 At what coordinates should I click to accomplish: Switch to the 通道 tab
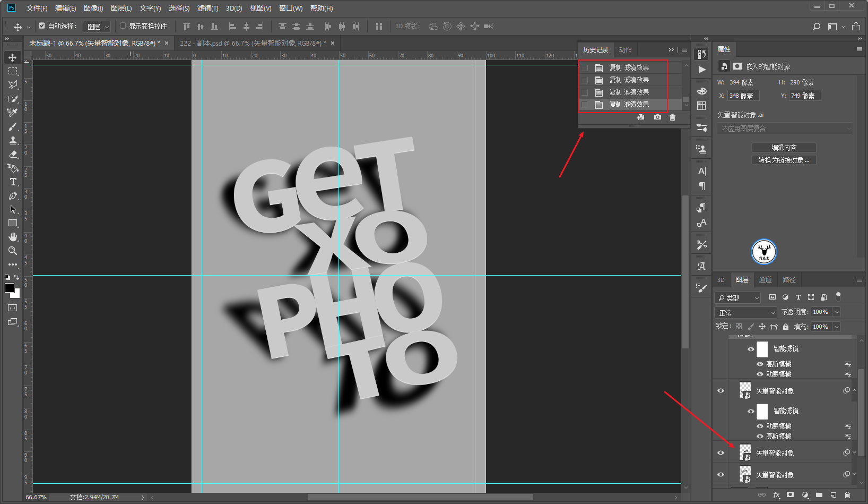[765, 280]
